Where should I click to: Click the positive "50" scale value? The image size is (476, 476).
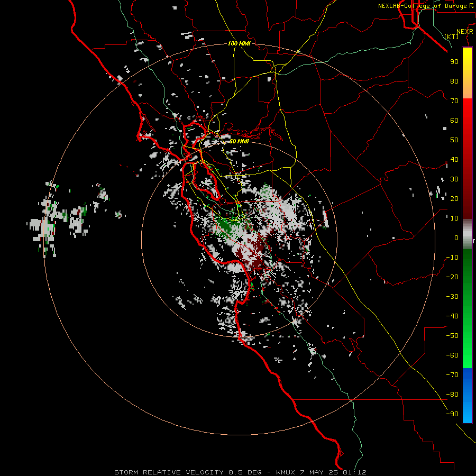454,140
